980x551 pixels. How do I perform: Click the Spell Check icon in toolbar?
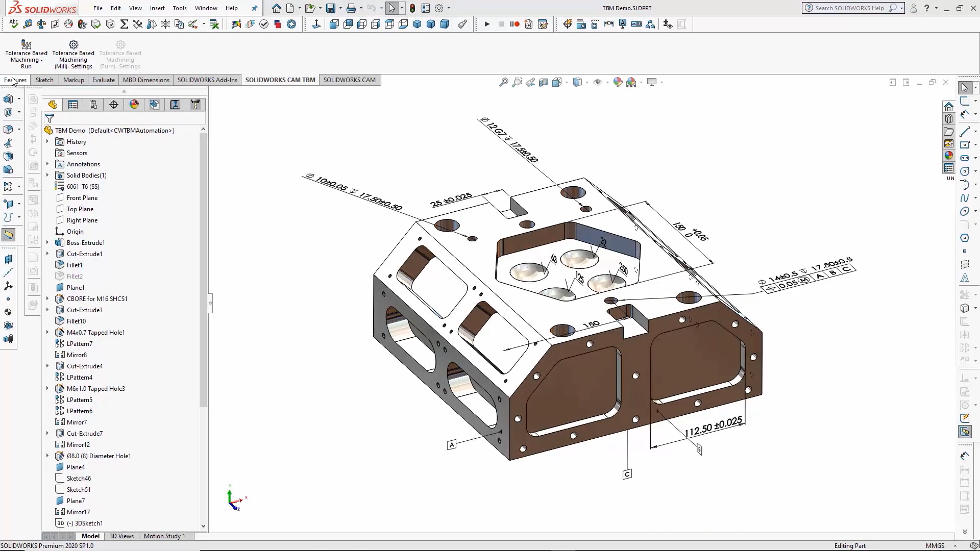[14, 24]
